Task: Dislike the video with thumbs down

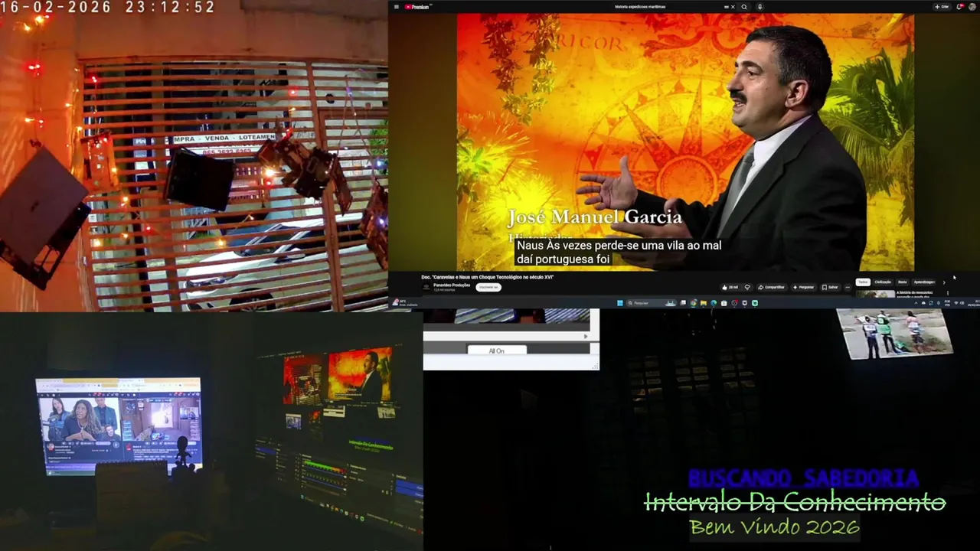Action: (x=747, y=287)
